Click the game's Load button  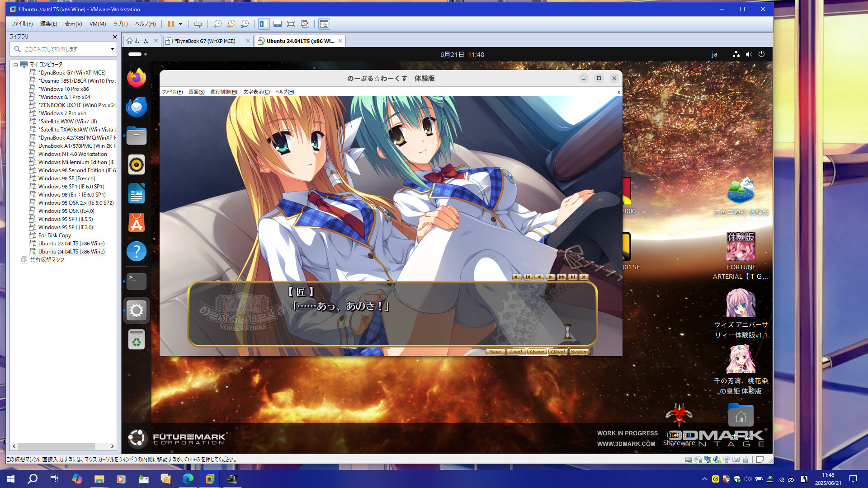click(x=516, y=352)
